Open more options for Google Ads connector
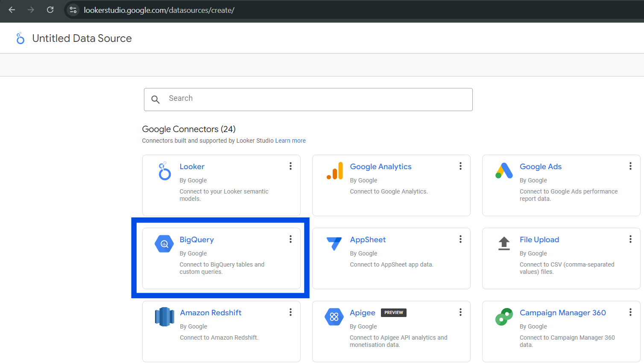This screenshot has height=364, width=644. tap(630, 166)
